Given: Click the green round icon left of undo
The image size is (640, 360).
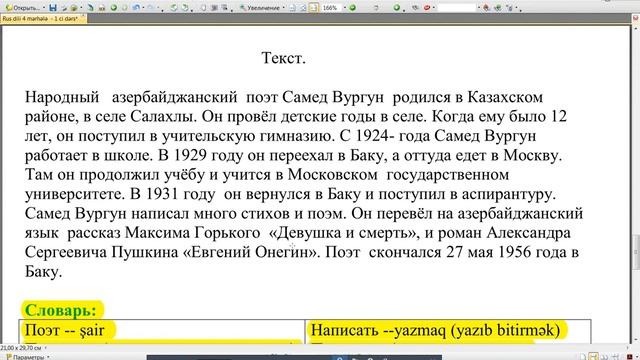Looking at the screenshot, I should pyautogui.click(x=114, y=7).
